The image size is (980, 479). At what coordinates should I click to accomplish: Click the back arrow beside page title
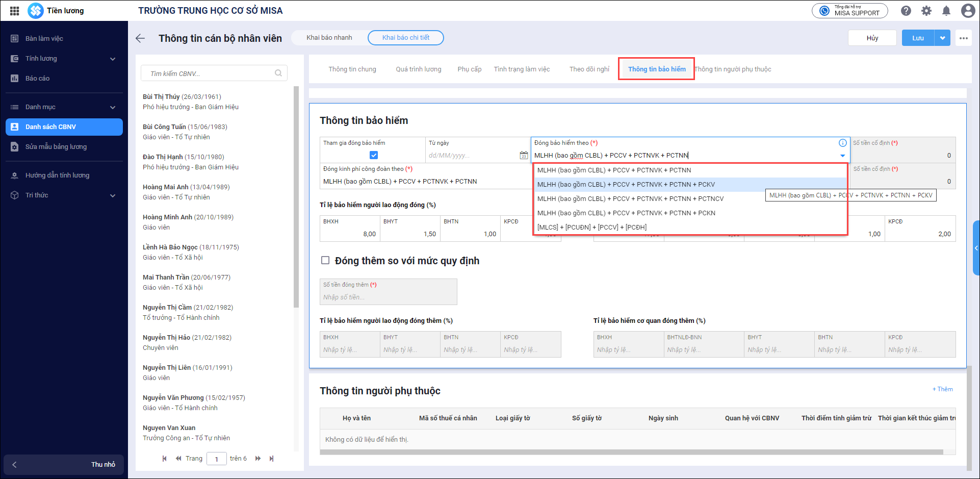pos(140,38)
